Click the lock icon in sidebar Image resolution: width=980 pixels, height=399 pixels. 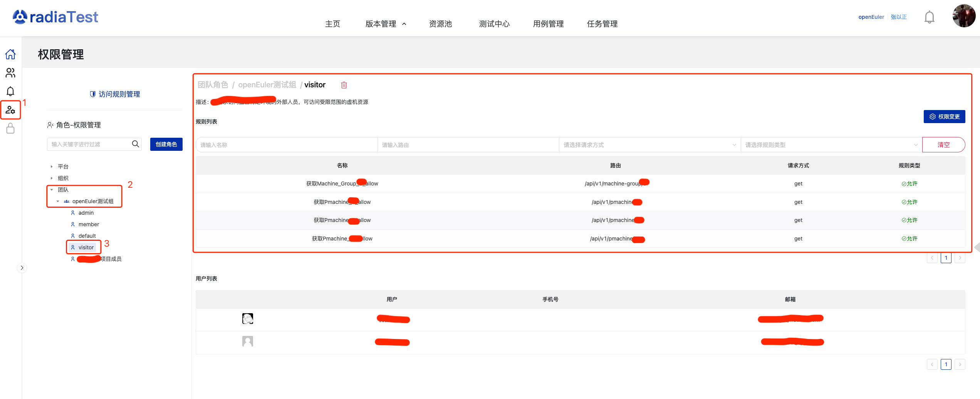pos(10,128)
